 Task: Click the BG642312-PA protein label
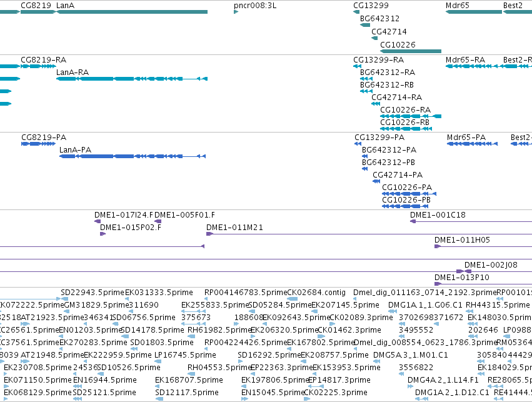[389, 150]
